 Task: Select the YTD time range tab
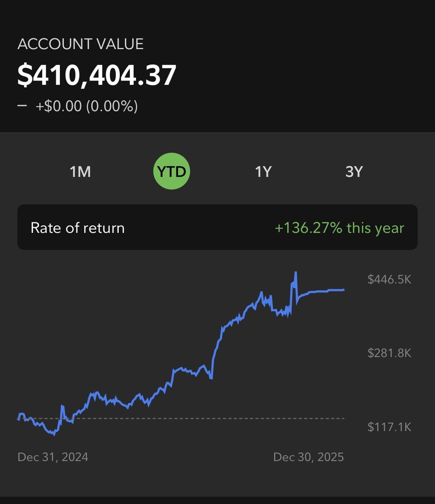click(x=172, y=171)
